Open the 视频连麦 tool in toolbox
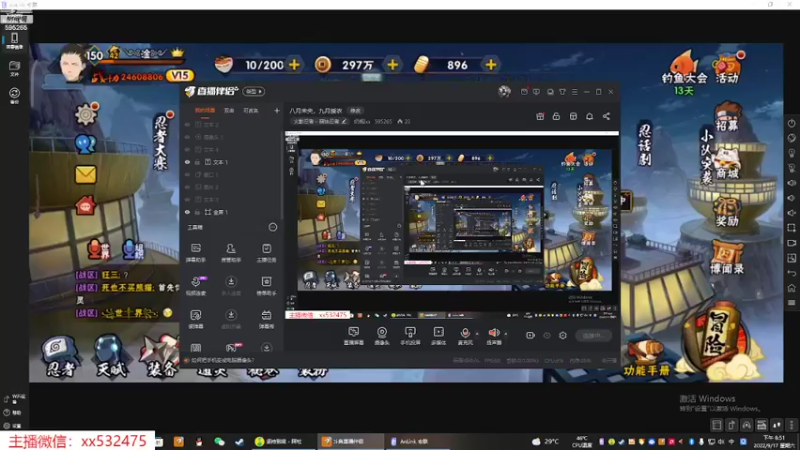Image resolution: width=800 pixels, height=450 pixels. click(x=196, y=286)
